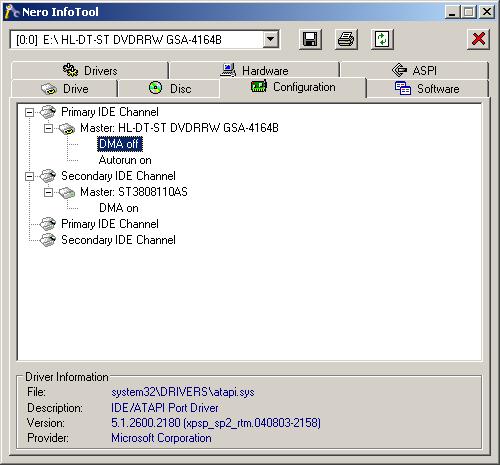
Task: Minimize the Nero InfoTool window
Action: point(452,12)
